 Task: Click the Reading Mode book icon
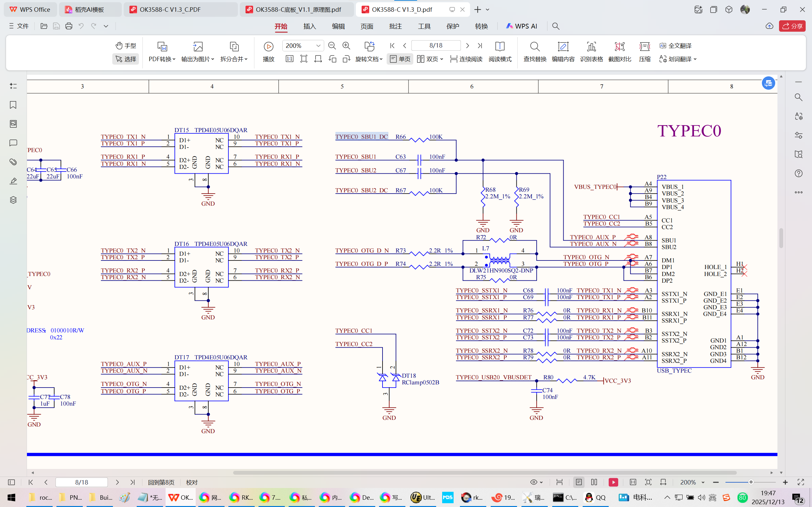click(500, 46)
